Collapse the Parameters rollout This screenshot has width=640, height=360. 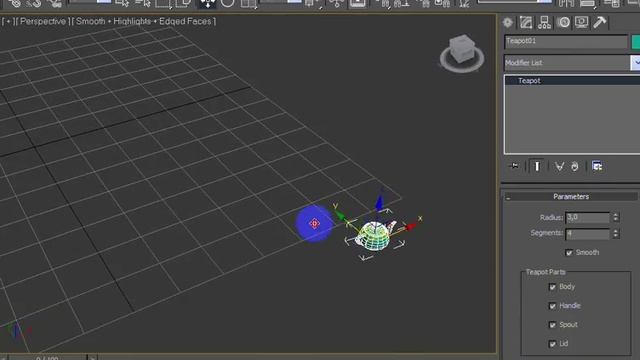click(571, 197)
